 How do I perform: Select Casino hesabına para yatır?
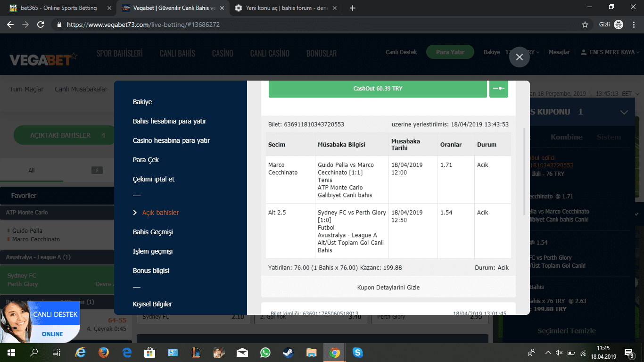coord(172,140)
